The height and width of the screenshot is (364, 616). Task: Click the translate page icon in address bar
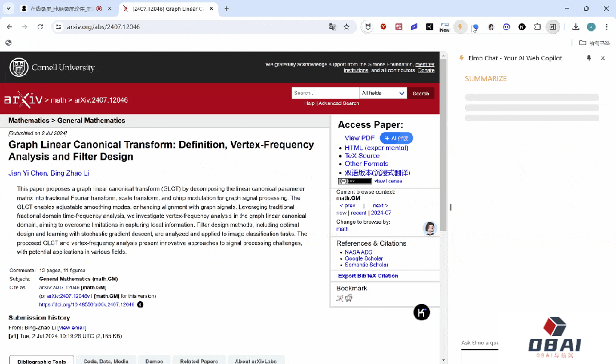click(332, 27)
